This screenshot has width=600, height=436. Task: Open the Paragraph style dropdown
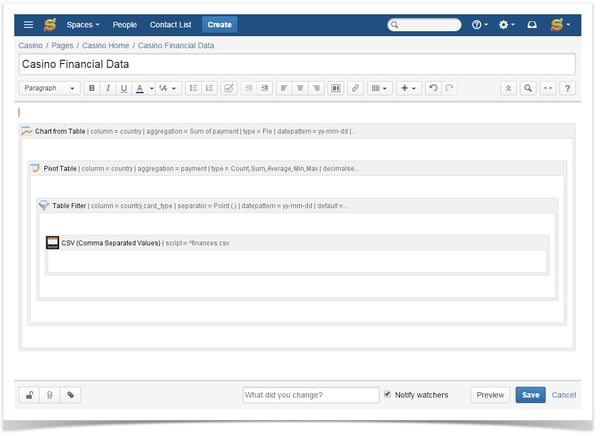pos(49,88)
